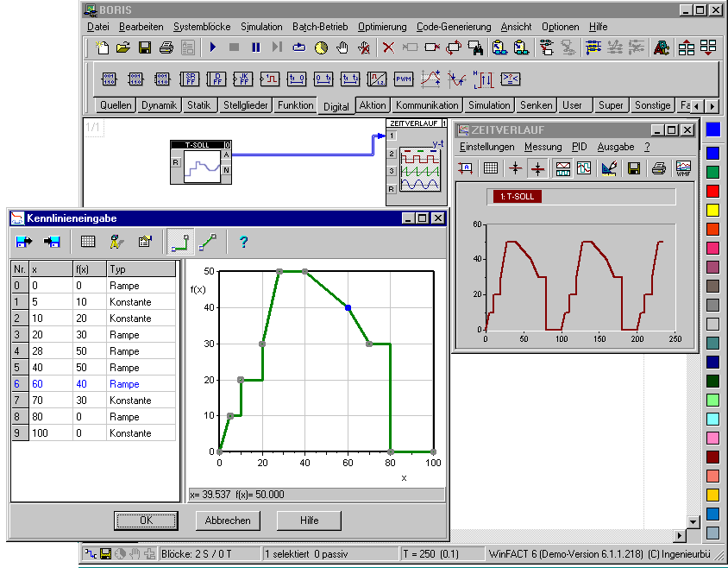Insert the SR flip-flop block
728x568 pixels.
pos(190,79)
